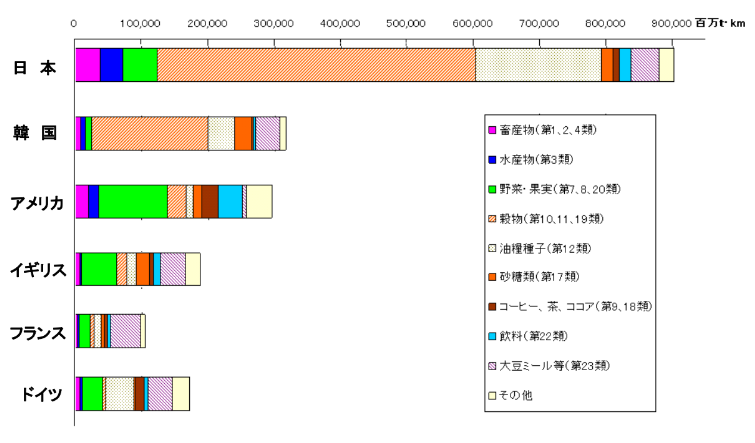Image resolution: width=755 pixels, height=443 pixels.
Task: Click the pale yellow other segment in アメリカ bar
Action: click(260, 202)
